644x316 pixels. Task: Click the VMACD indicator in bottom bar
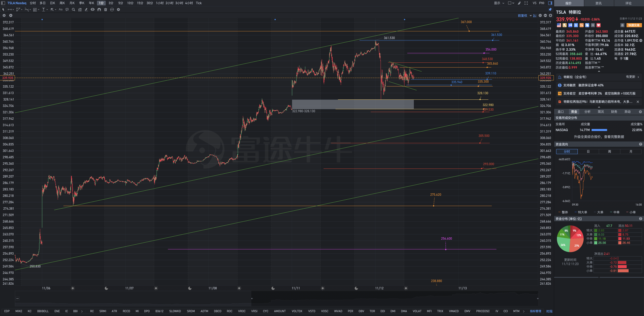(x=454, y=311)
